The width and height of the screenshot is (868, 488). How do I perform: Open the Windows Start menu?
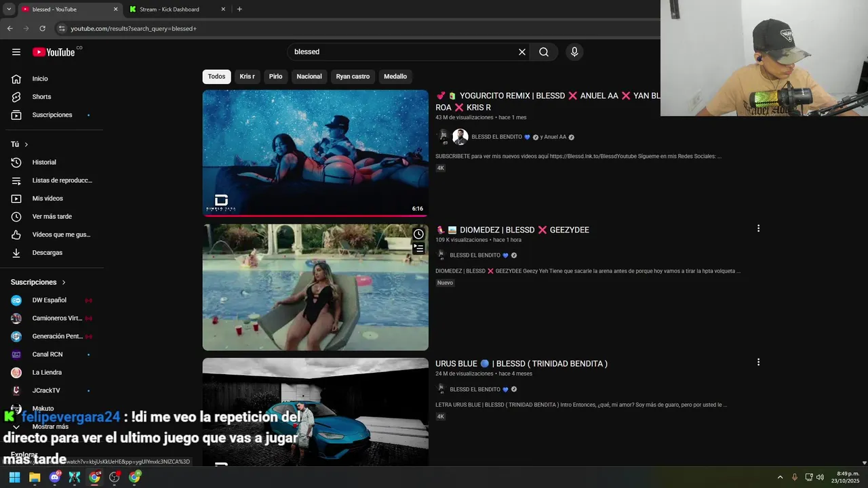14,477
